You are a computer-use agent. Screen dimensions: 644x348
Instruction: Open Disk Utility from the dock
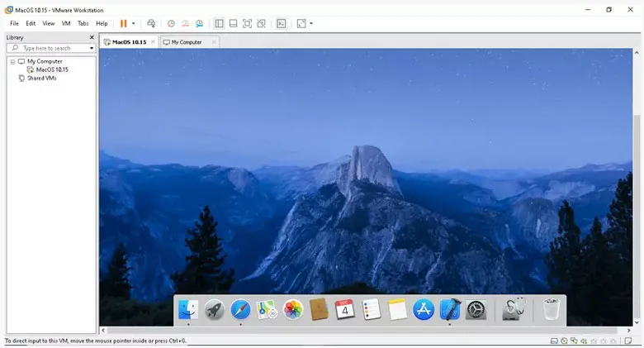[x=514, y=308]
